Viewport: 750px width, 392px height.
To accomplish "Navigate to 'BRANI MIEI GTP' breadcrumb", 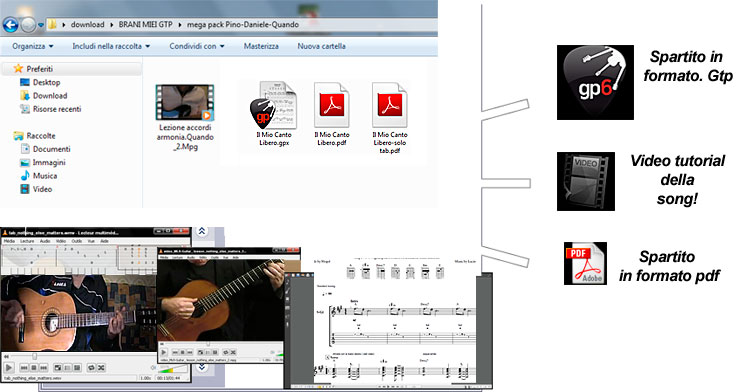I will pyautogui.click(x=145, y=24).
